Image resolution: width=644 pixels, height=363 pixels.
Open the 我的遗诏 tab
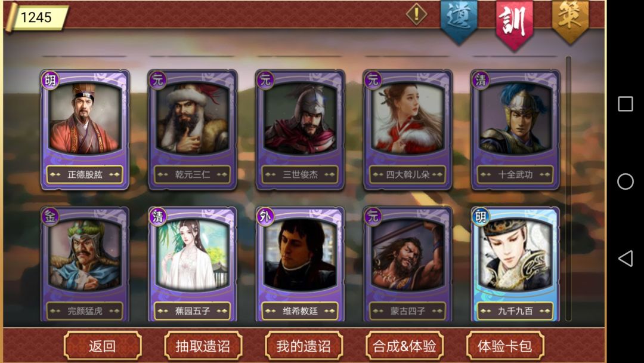click(304, 346)
